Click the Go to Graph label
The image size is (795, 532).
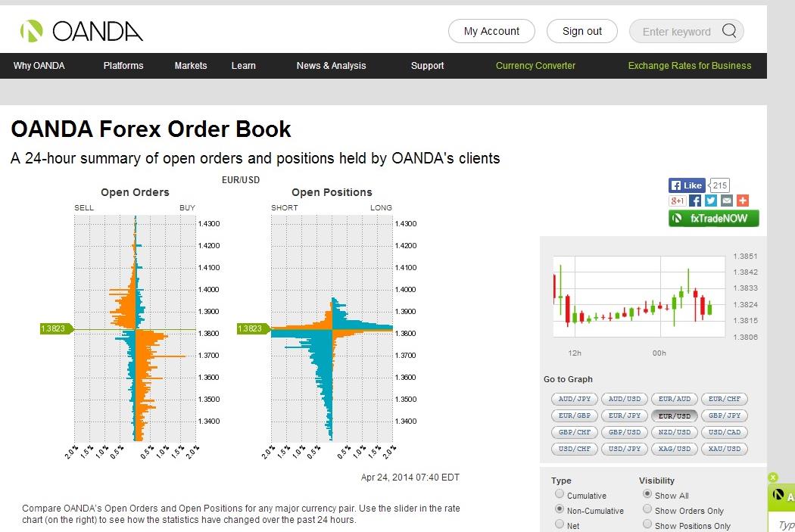(x=568, y=379)
